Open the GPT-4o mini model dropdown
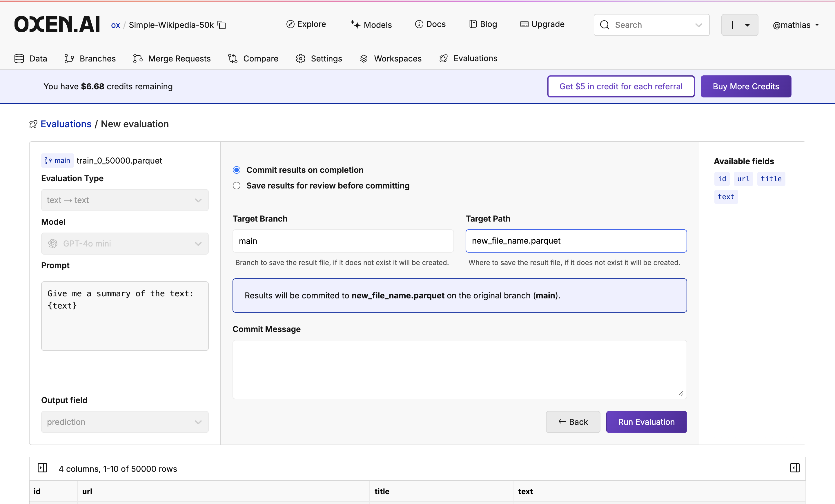The width and height of the screenshot is (835, 504). point(125,243)
